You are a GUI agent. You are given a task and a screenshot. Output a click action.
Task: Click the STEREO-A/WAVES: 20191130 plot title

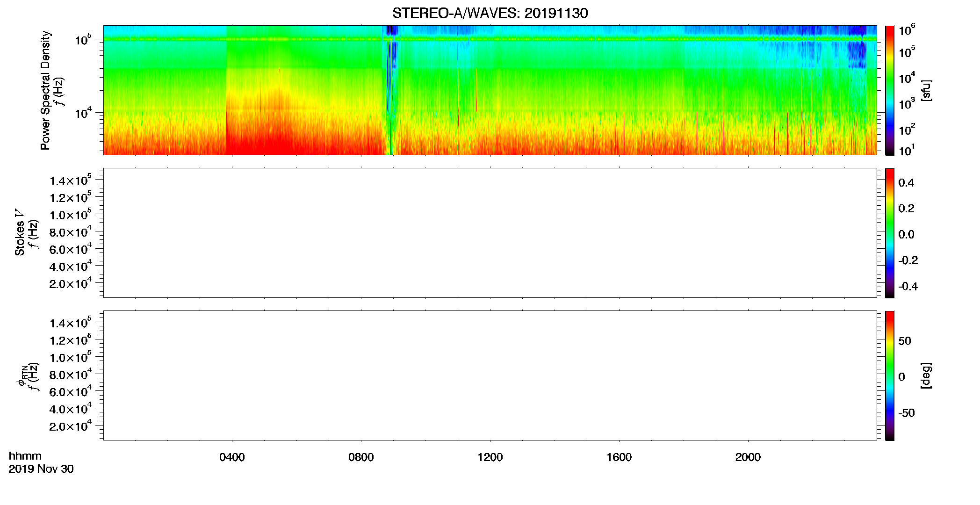tap(490, 13)
